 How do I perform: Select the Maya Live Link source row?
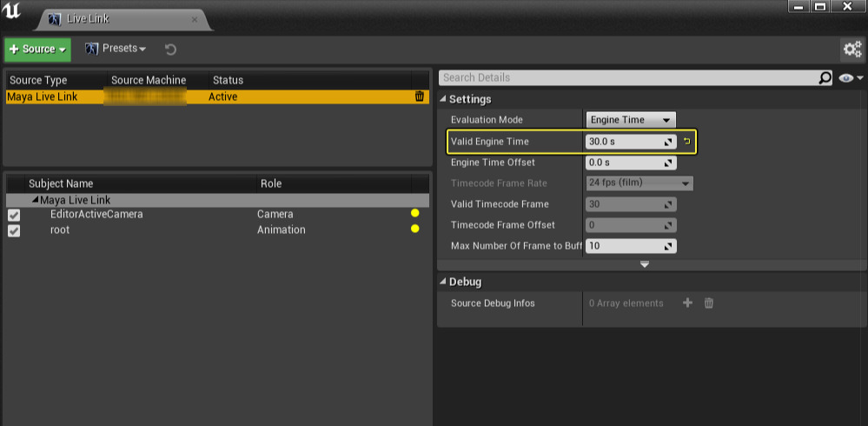(x=217, y=97)
